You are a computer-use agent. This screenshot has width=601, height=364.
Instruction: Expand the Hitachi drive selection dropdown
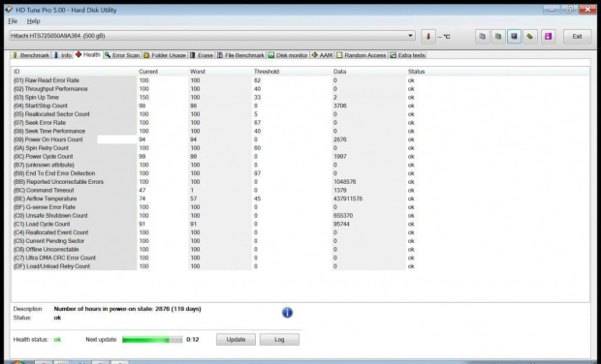[x=410, y=36]
